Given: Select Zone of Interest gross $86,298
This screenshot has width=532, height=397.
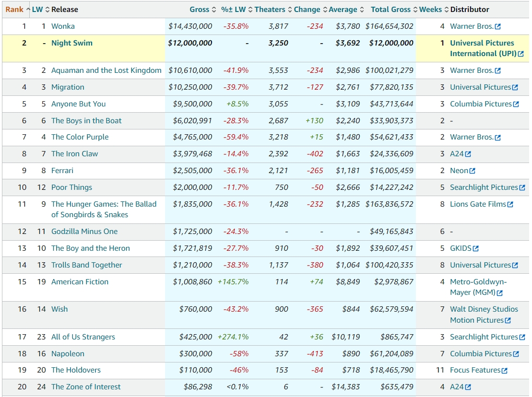Looking at the screenshot, I should (198, 387).
